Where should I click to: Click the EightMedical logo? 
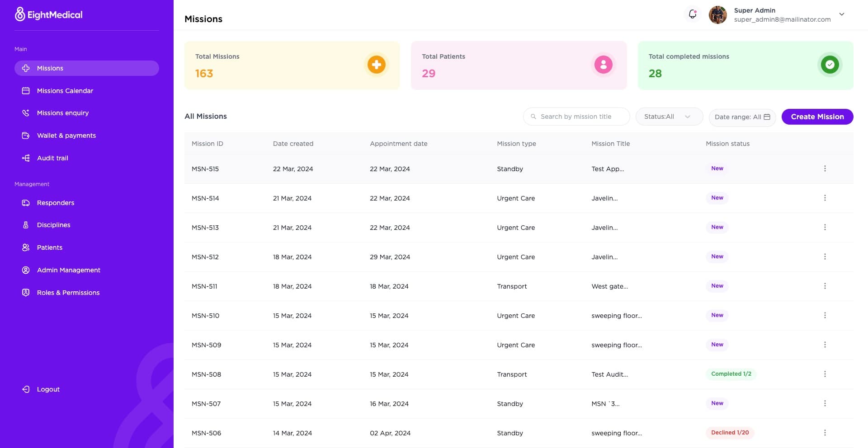49,14
